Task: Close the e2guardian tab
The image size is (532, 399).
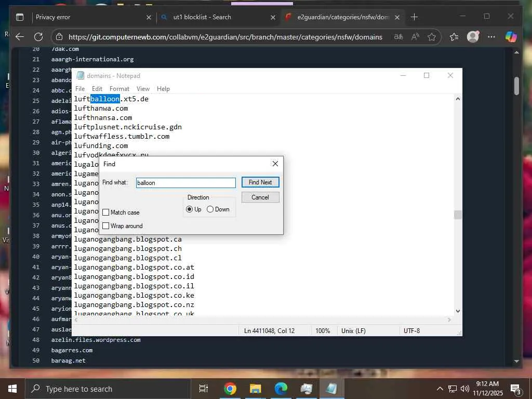Action: (x=397, y=17)
